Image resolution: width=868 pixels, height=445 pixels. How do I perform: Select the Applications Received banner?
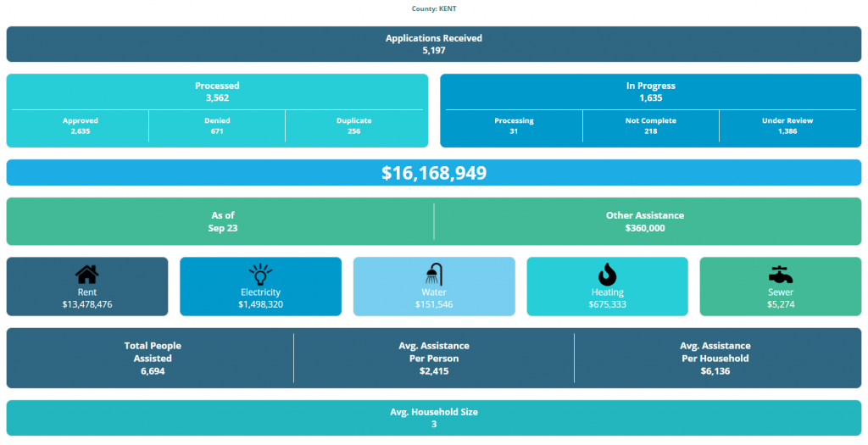(x=433, y=44)
